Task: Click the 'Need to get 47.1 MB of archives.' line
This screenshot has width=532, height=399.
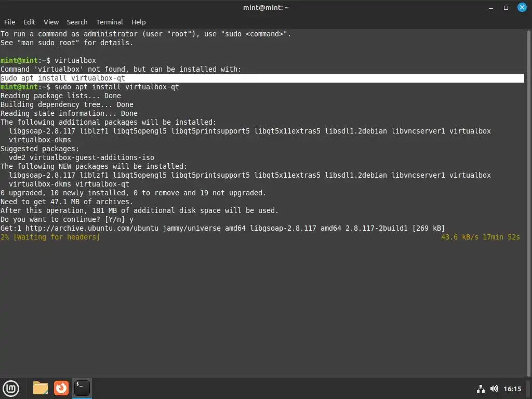Action: pyautogui.click(x=67, y=202)
